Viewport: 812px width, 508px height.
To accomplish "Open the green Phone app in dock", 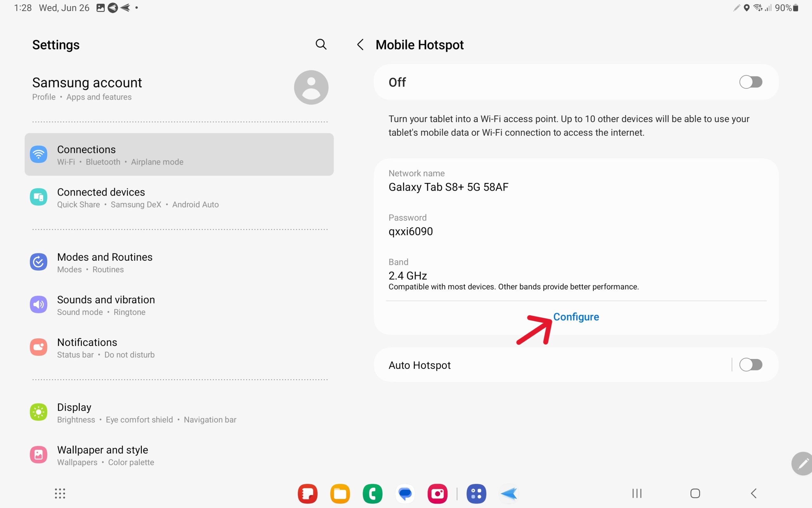I will 372,493.
